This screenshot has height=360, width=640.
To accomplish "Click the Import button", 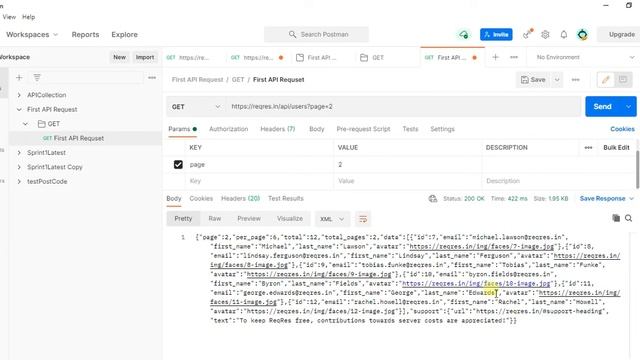I will coord(145,58).
